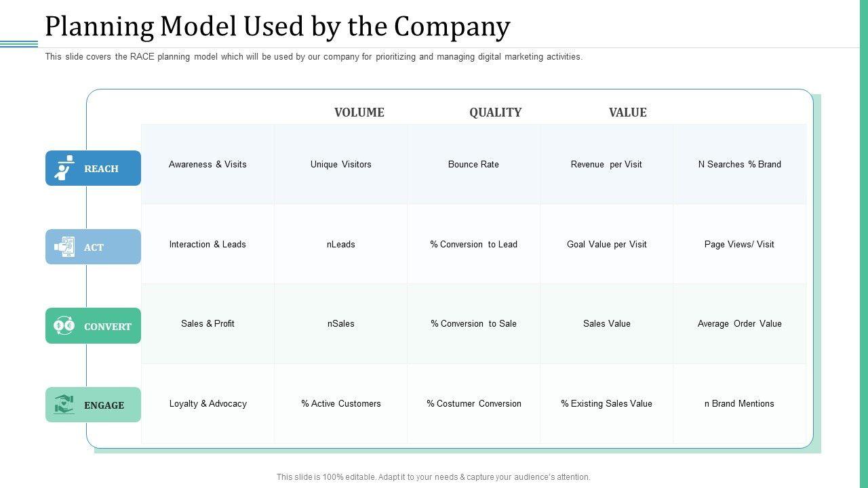This screenshot has height=488, width=868.
Task: Click the VOLUME column header
Action: point(359,113)
